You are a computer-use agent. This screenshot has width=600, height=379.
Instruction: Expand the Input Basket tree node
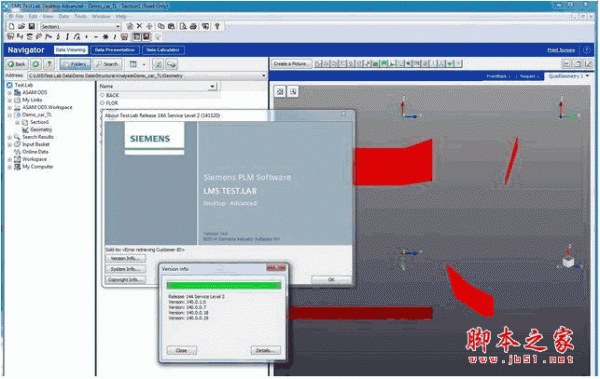click(10, 144)
